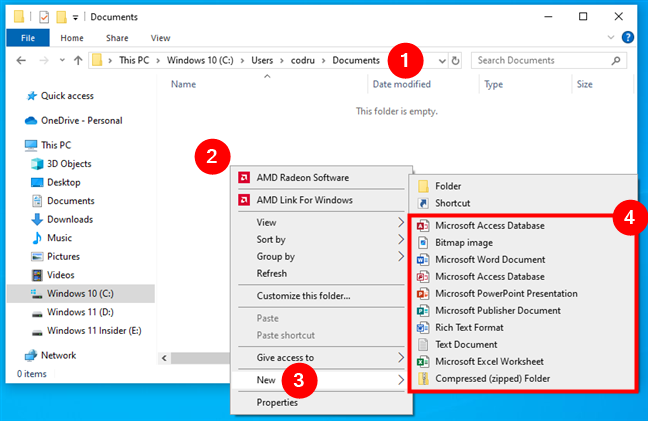This screenshot has height=421, width=648.
Task: Create new Microsoft Publisher Document
Action: click(x=522, y=311)
